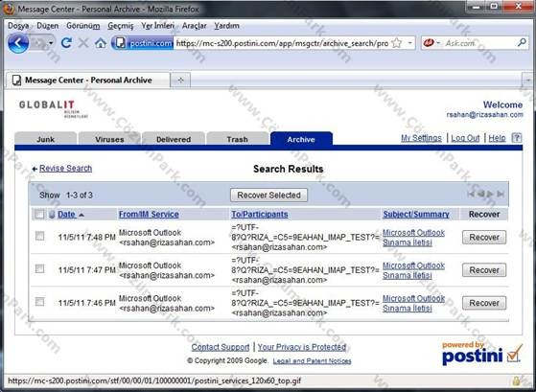The image size is (536, 392).
Task: Click the postini.com site identity badge
Action: tap(143, 43)
